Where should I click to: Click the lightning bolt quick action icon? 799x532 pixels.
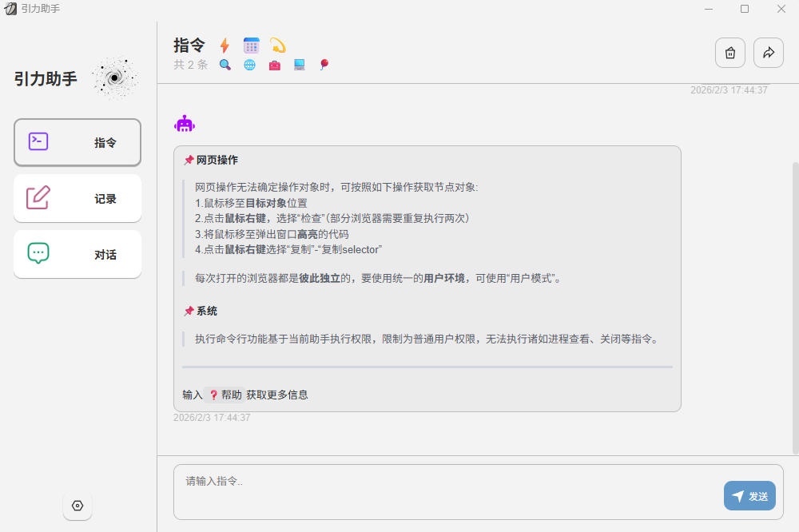[225, 46]
